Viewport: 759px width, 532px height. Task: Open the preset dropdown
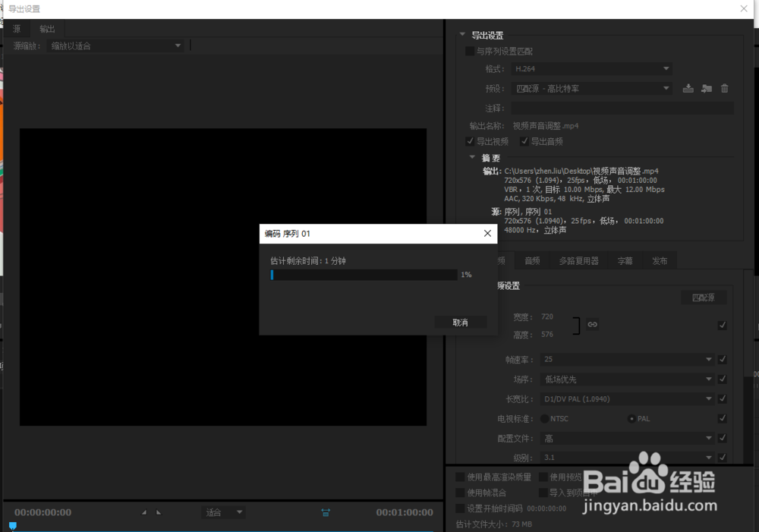coord(591,89)
